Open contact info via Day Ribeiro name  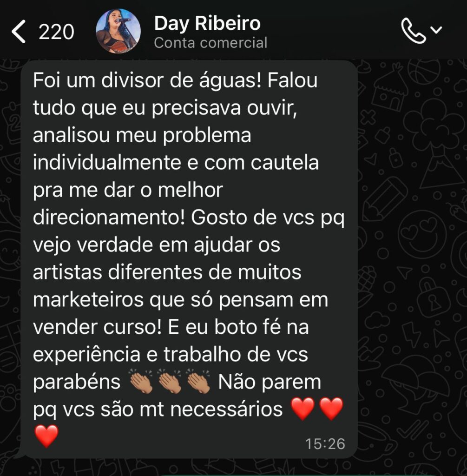coord(207,24)
